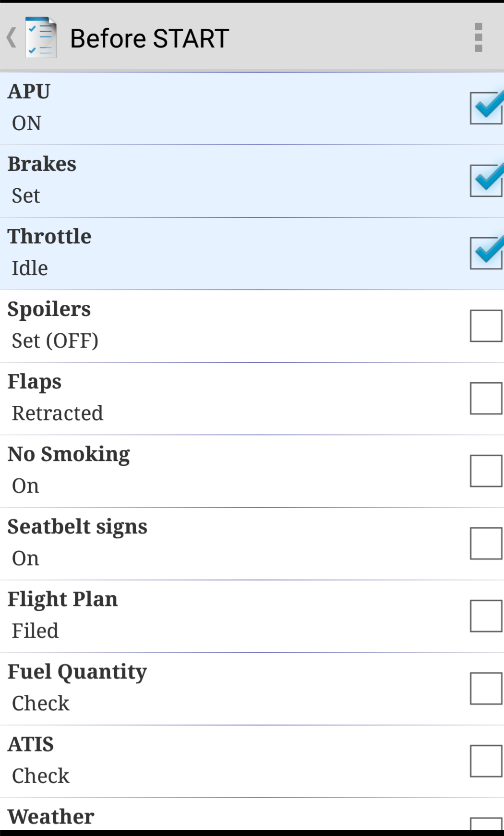Select the Weather list item
This screenshot has width=504, height=836.
216,817
